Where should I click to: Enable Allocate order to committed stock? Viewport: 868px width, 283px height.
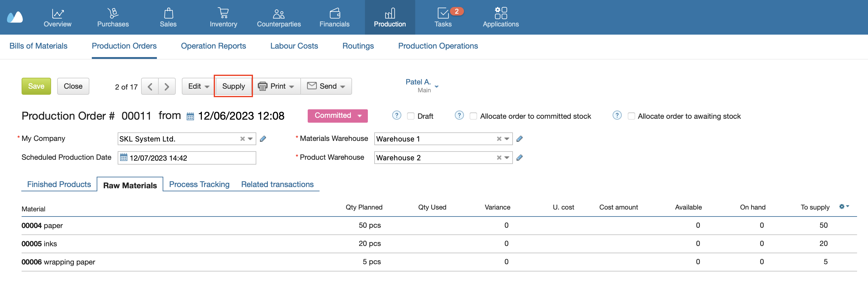coord(473,116)
